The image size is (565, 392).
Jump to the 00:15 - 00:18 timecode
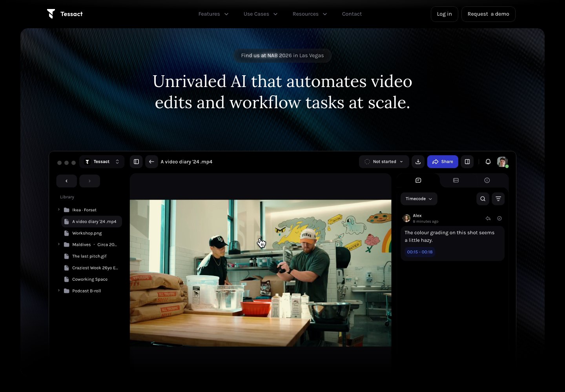click(x=420, y=252)
